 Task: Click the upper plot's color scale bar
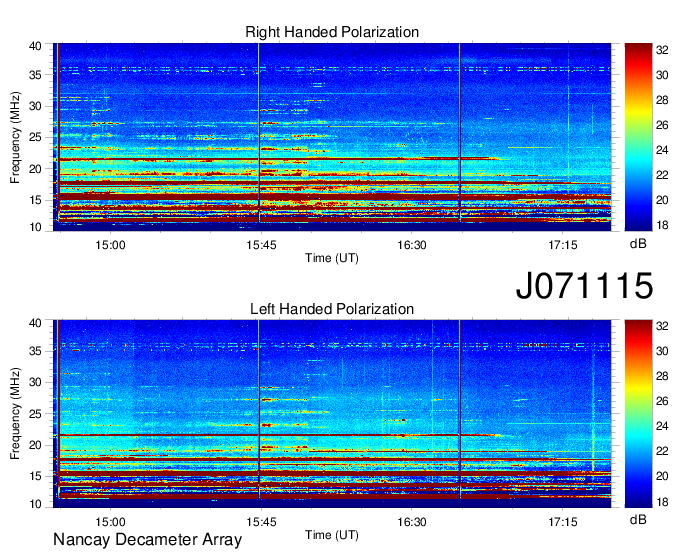click(638, 137)
